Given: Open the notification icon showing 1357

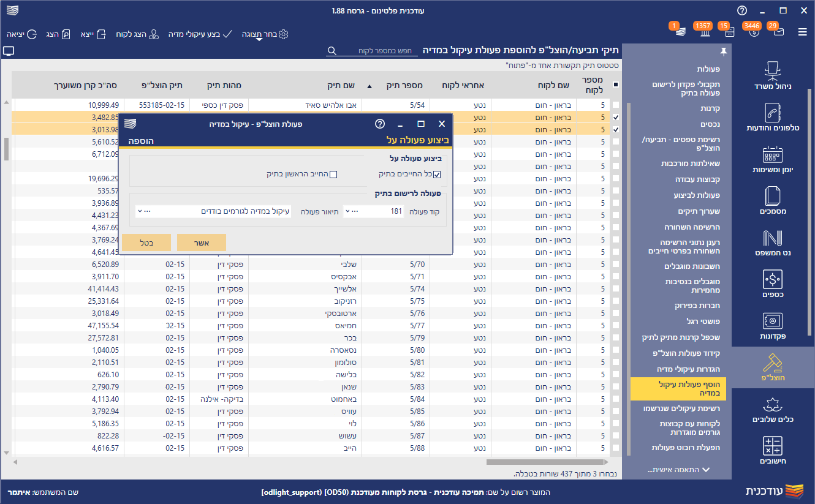Looking at the screenshot, I should [703, 29].
